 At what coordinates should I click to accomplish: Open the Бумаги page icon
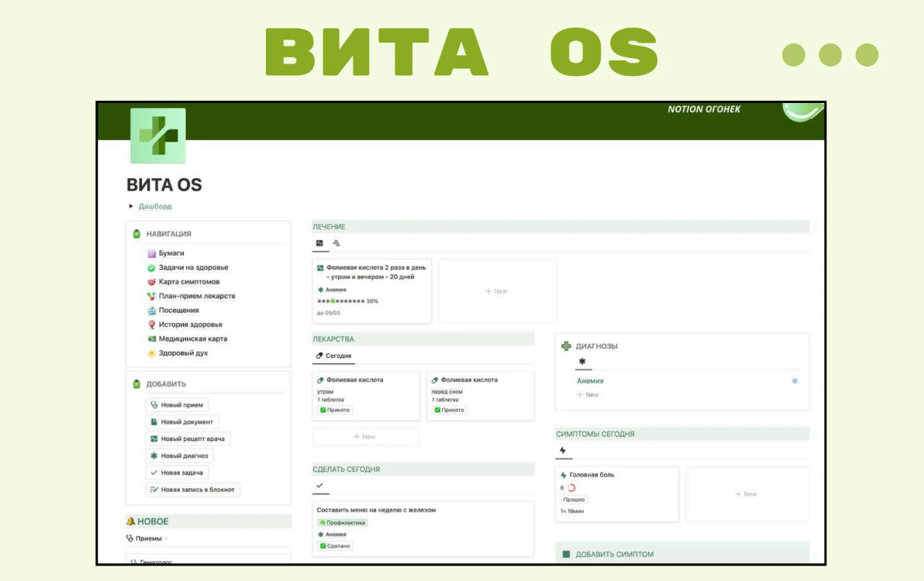click(x=152, y=253)
